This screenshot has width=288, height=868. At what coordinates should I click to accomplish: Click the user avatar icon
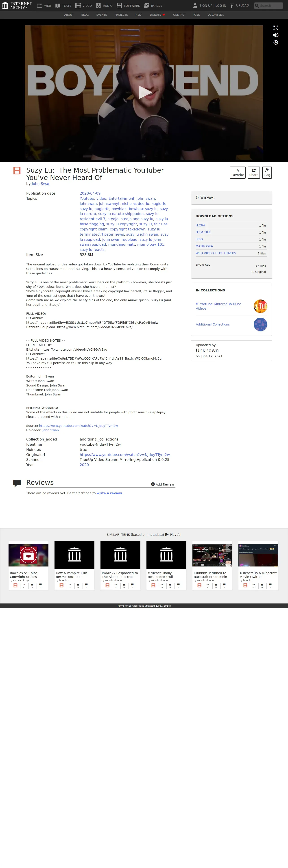195,5
